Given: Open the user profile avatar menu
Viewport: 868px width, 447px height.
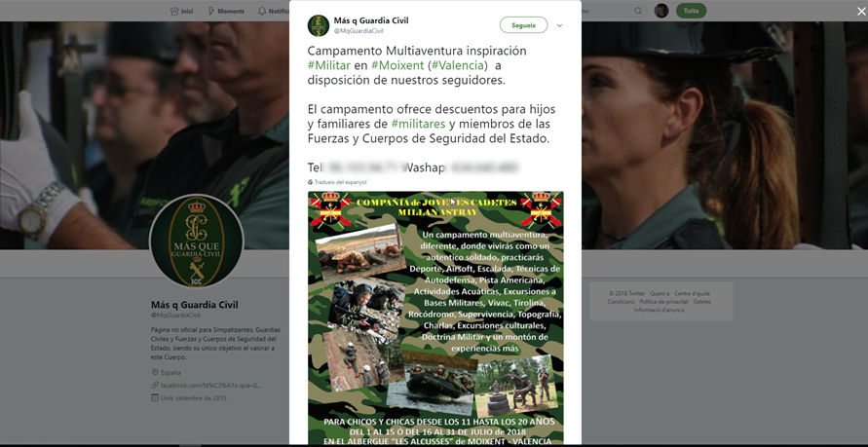Looking at the screenshot, I should point(660,11).
